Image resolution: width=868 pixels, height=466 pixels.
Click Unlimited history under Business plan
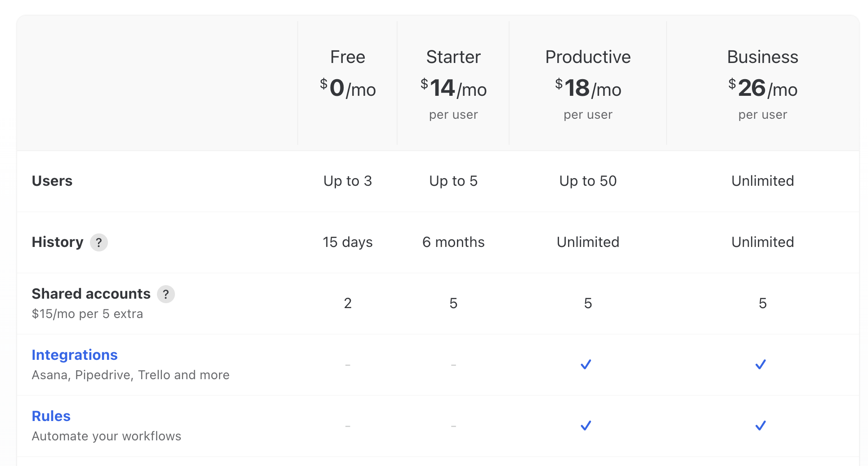[762, 242]
